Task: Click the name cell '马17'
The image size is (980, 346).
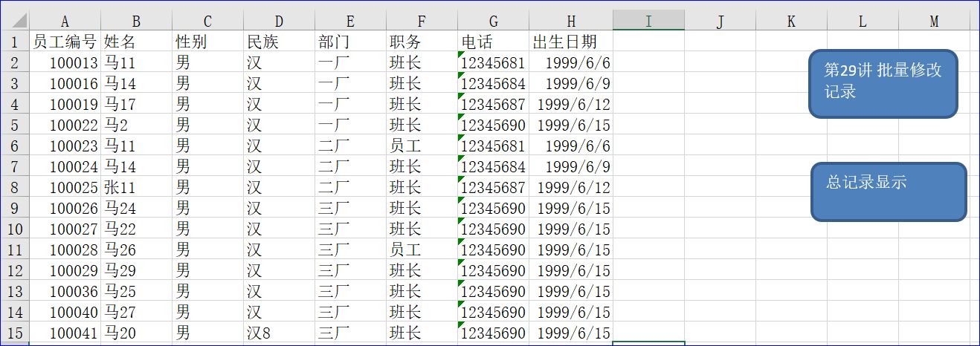Action: [137, 104]
